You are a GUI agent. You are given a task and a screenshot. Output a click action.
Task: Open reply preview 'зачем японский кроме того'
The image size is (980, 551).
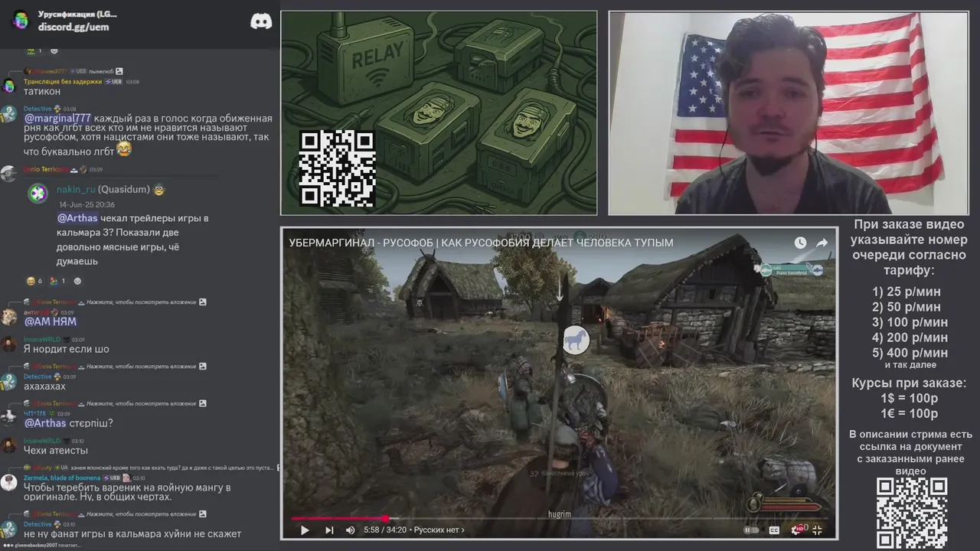pyautogui.click(x=172, y=468)
